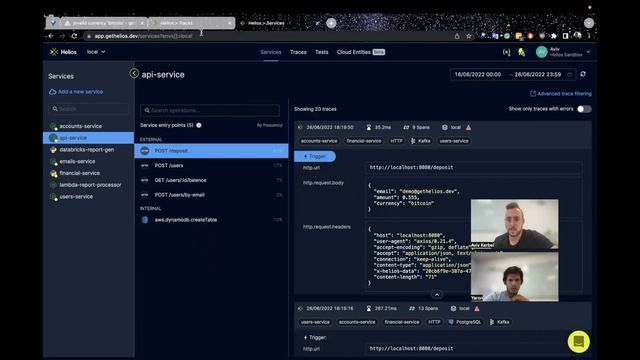Click accounts-service icon in sidebar
This screenshot has width=640, height=360.
pos(53,127)
